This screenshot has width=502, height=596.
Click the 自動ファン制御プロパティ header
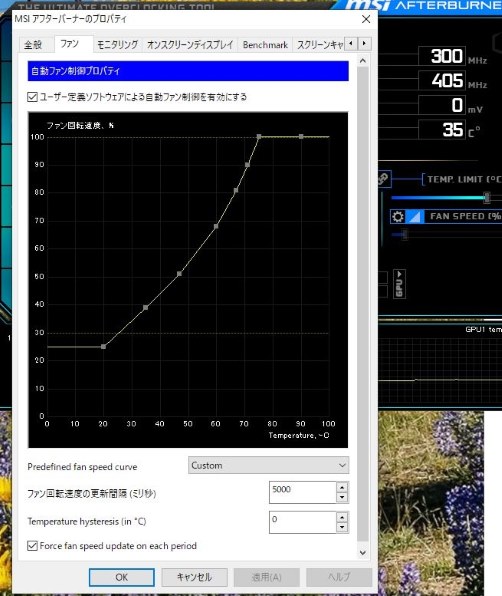pyautogui.click(x=188, y=71)
